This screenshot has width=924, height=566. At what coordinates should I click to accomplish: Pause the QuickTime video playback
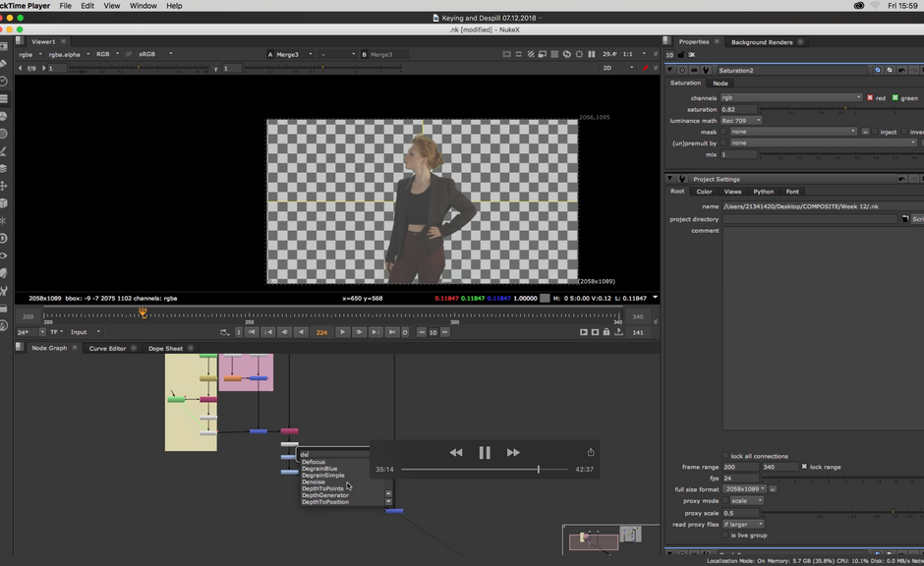(484, 453)
